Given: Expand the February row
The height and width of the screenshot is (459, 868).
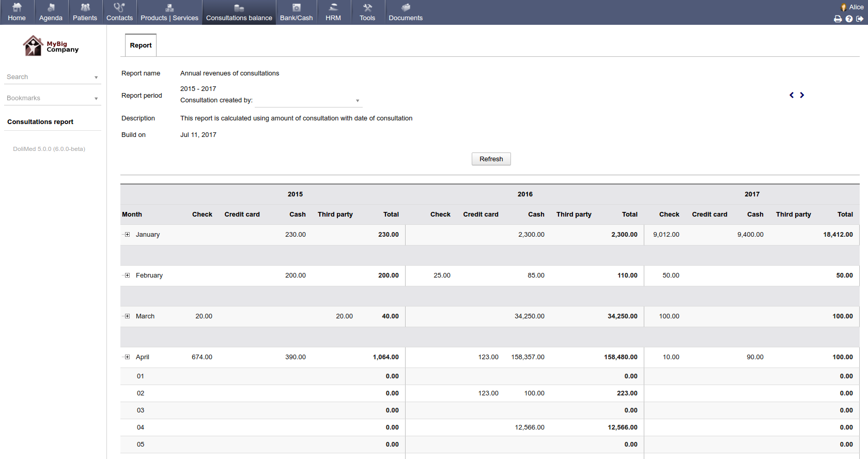Looking at the screenshot, I should pyautogui.click(x=127, y=276).
